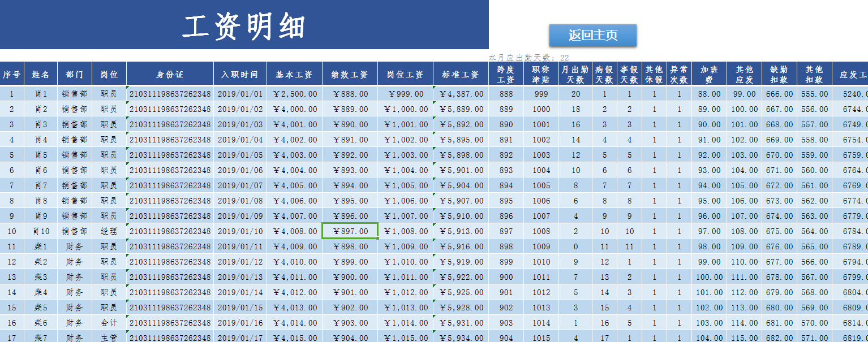868x342 pixels.
Task: Click the 职称津贴 value 1013
Action: pos(541,308)
